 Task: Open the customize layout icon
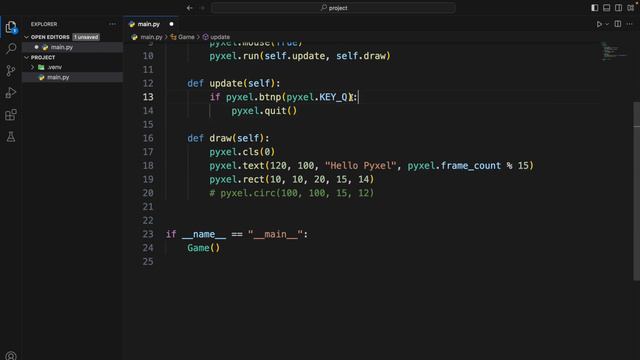[x=631, y=8]
